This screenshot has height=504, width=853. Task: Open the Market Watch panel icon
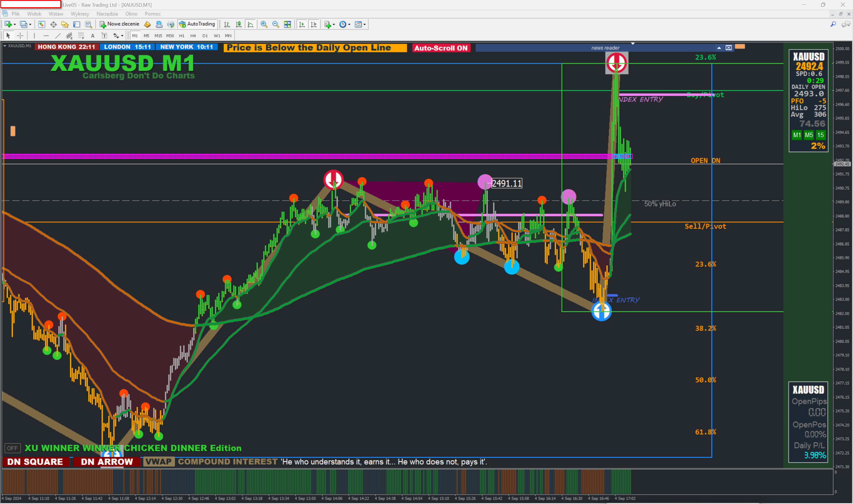click(41, 24)
